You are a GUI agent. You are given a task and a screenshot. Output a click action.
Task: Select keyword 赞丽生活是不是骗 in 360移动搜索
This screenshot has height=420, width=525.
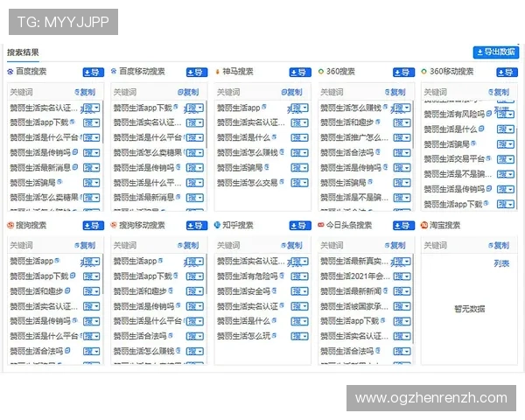(458, 174)
